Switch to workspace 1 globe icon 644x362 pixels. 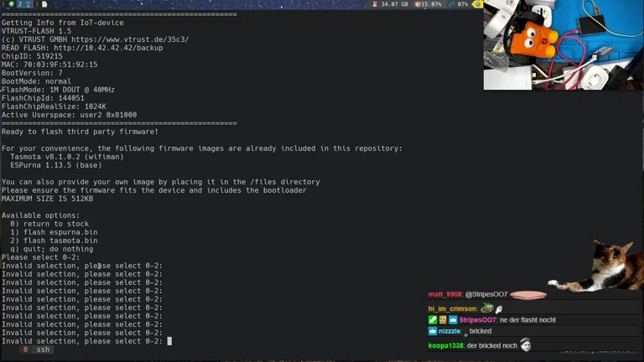tap(12, 4)
